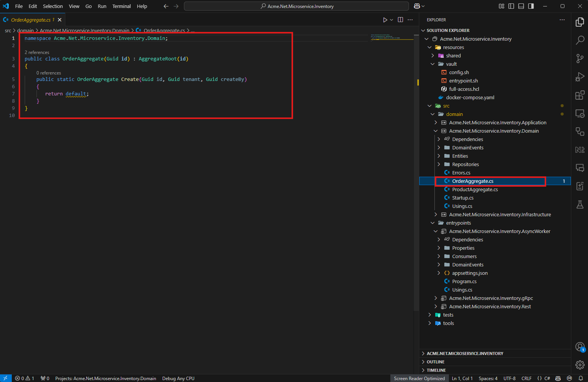Viewport: 588px width, 382px height.
Task: Open docker-compose.yaml file
Action: (x=470, y=97)
